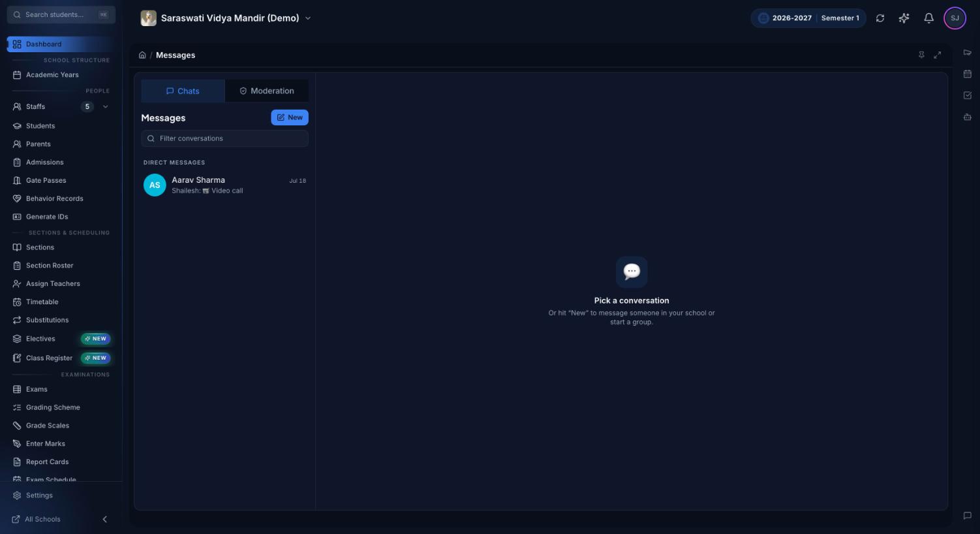Expand Messages panel to fullscreen
This screenshot has width=980, height=534.
pyautogui.click(x=938, y=55)
